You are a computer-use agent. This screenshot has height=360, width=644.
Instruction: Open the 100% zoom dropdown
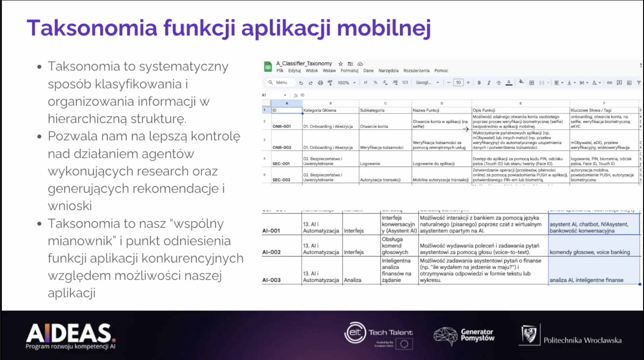(346, 83)
